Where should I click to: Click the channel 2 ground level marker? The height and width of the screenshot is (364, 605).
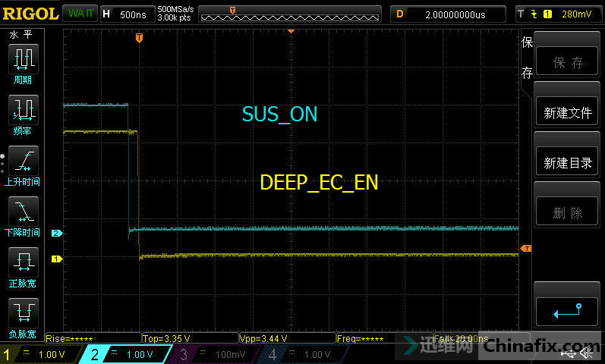[57, 233]
